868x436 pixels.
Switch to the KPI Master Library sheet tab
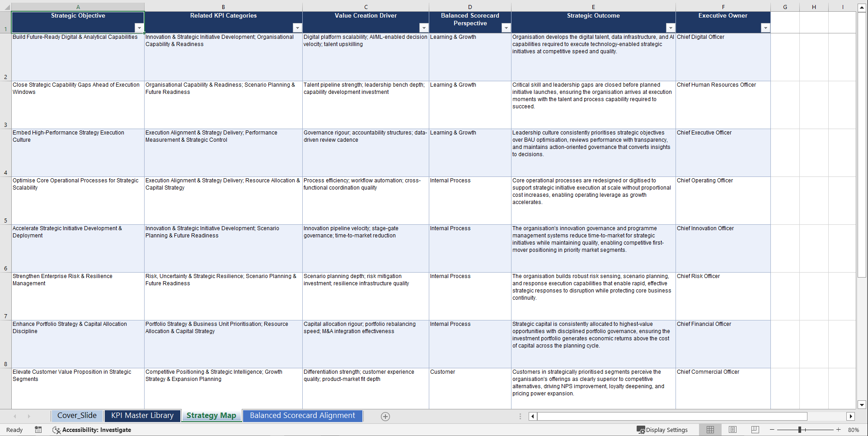(142, 416)
